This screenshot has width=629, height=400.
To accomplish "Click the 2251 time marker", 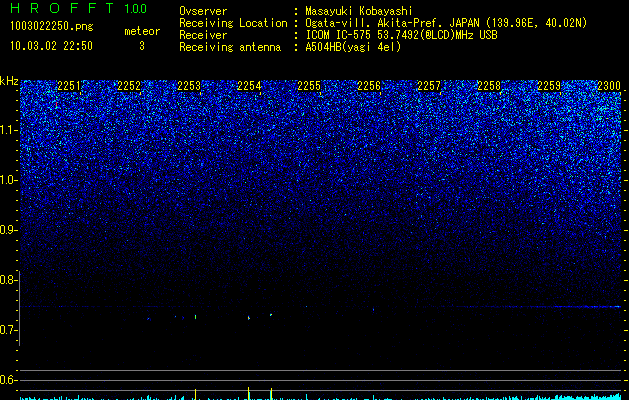I will pyautogui.click(x=69, y=86).
